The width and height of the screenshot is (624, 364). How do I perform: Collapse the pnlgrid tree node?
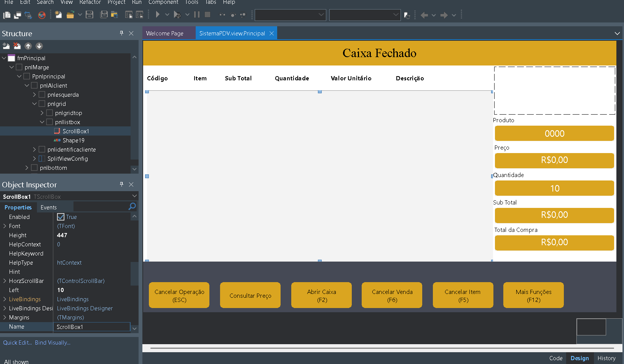coord(34,104)
